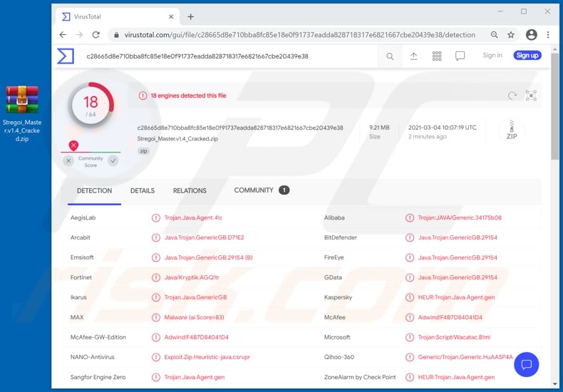Click Trojan:Script/Wacatac.B!ml detection text

point(454,337)
